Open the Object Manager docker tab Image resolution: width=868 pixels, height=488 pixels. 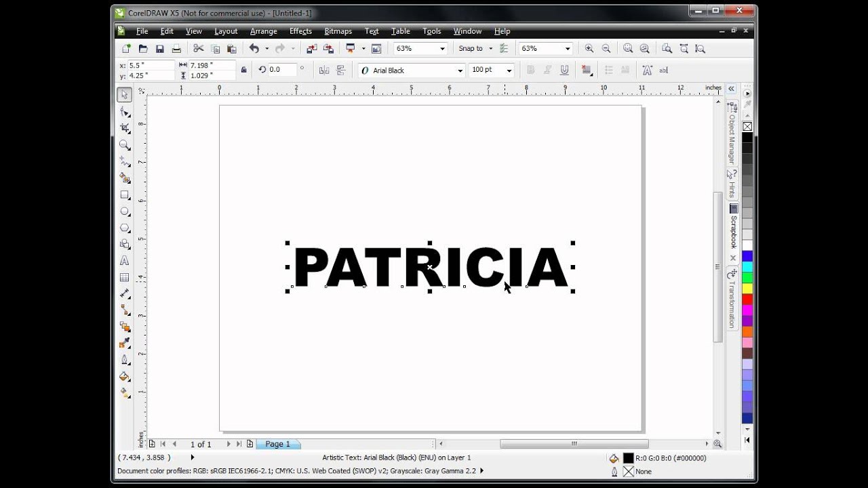pyautogui.click(x=732, y=133)
